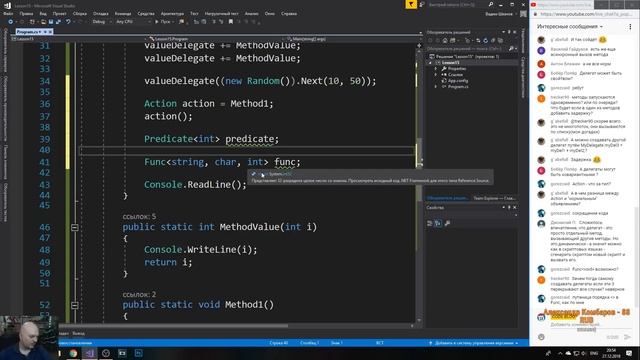
Task: Open the Debug configuration dropdown
Action: pos(101,22)
